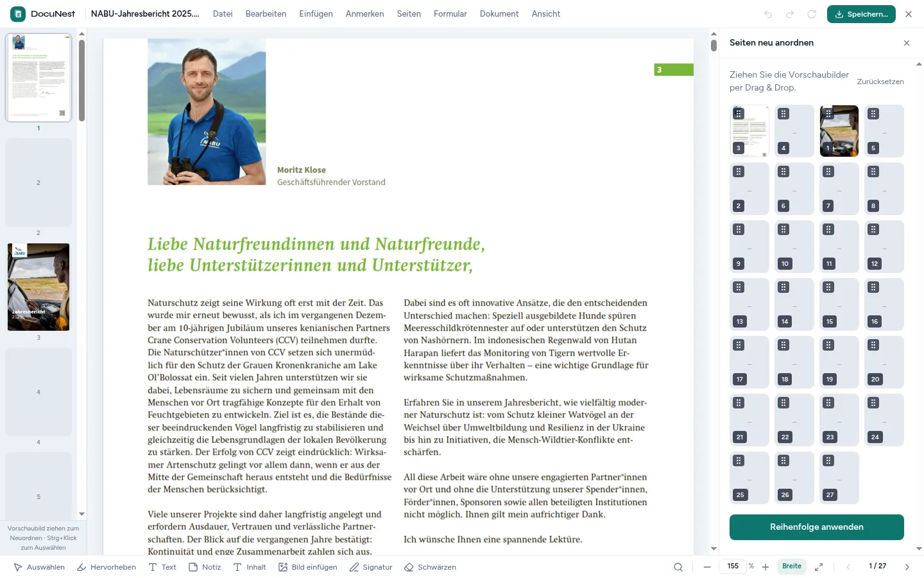This screenshot has width=924, height=578.
Task: Toggle the Breite fit-width mode
Action: coord(792,566)
